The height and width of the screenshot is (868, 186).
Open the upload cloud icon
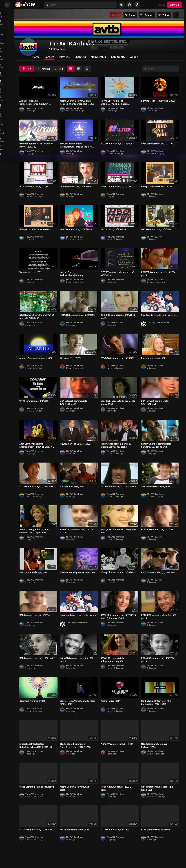click(122, 5)
